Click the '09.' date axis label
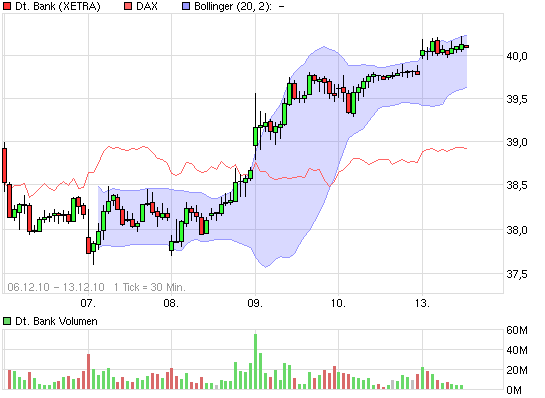Screen dimensions: 545x398 tap(255, 303)
